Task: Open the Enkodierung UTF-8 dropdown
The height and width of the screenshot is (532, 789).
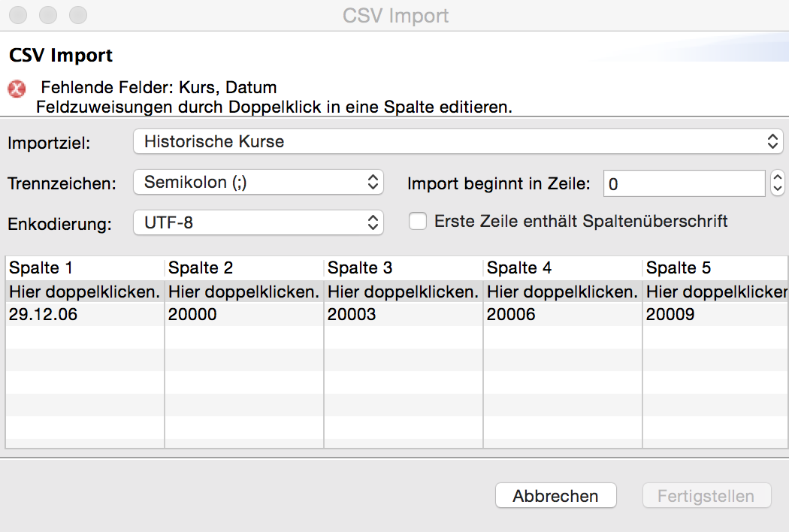Action: (258, 222)
